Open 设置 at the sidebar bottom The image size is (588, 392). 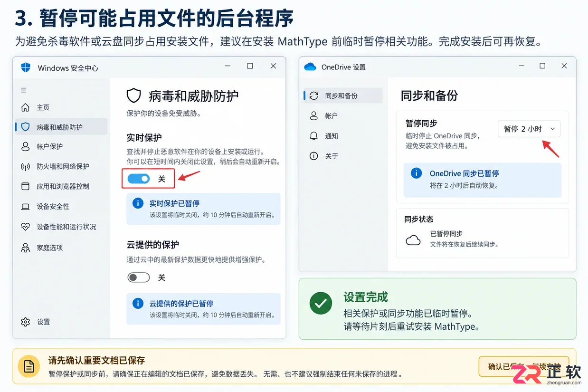61,322
